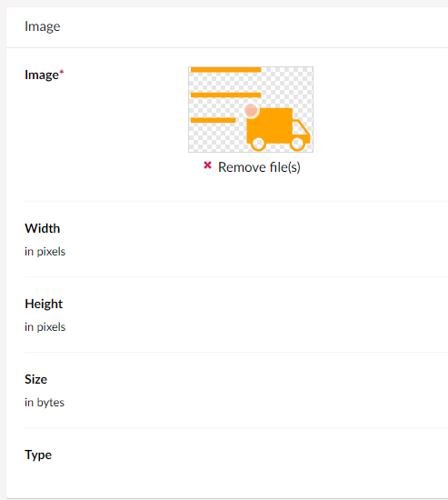448x500 pixels.
Task: Click the short lowest orange bar in thumbnail
Action: (x=213, y=120)
